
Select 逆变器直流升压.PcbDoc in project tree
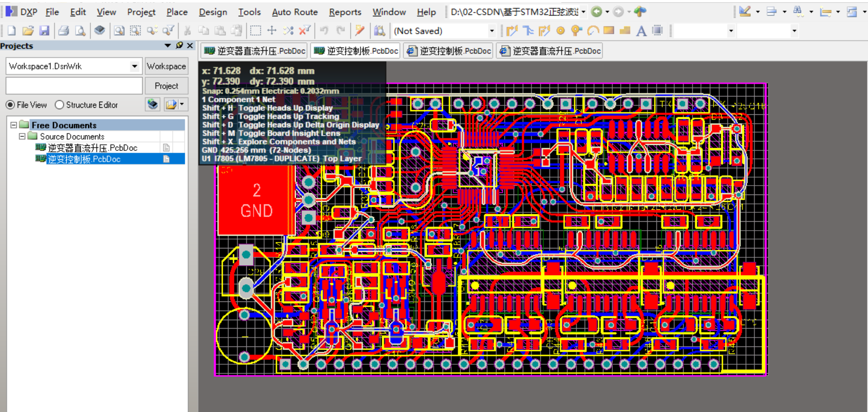[92, 148]
